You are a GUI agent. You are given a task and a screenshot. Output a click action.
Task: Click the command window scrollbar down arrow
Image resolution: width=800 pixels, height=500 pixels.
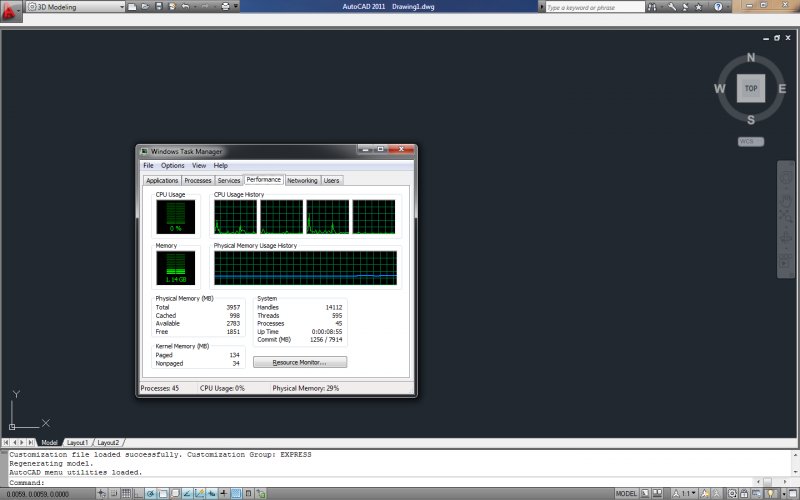[795, 472]
